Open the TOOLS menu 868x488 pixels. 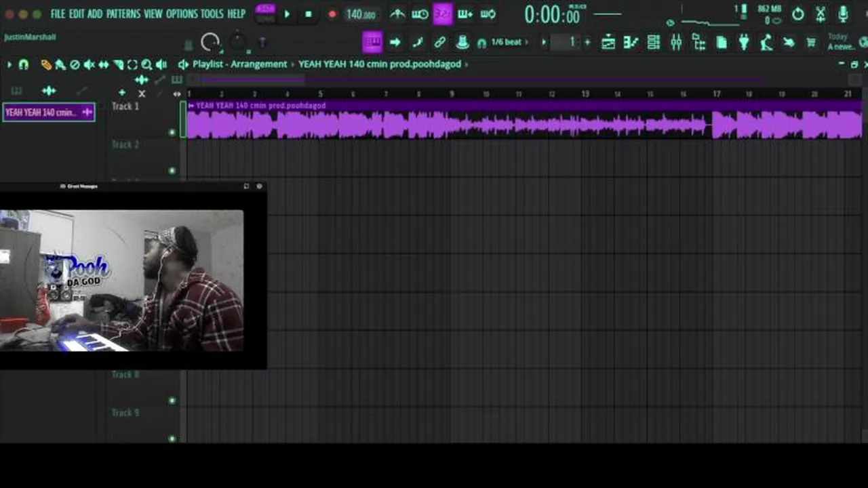point(212,14)
